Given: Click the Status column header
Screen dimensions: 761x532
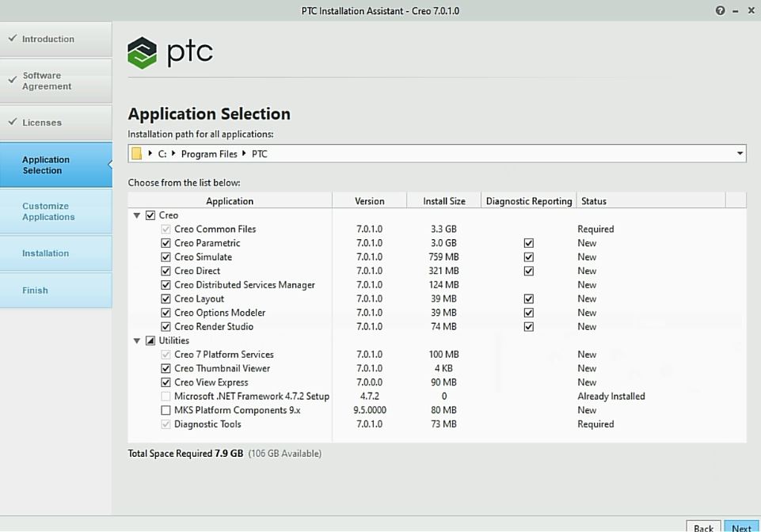Looking at the screenshot, I should pos(651,201).
